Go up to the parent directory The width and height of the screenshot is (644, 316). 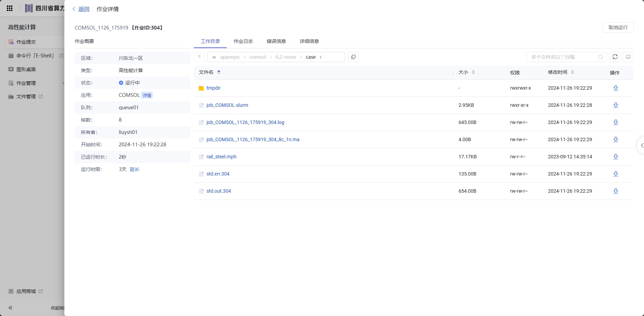[200, 57]
